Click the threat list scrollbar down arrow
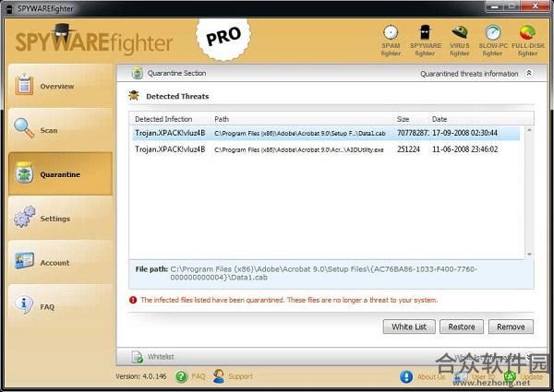 (529, 255)
